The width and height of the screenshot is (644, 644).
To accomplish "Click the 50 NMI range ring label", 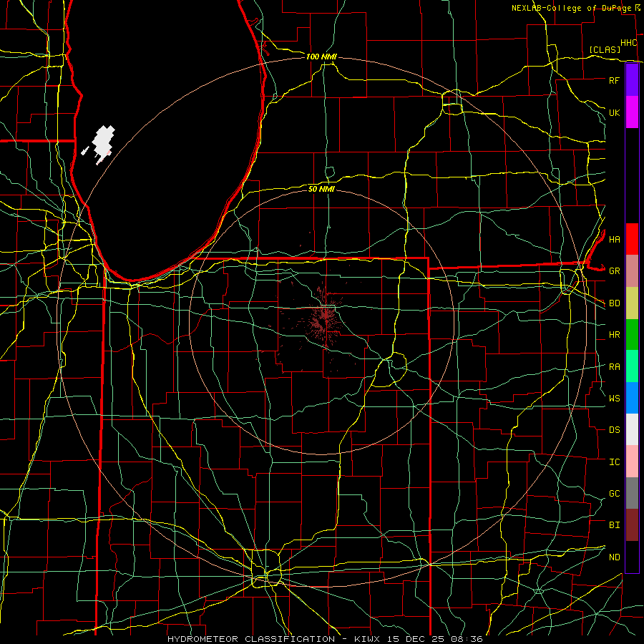I will click(321, 189).
